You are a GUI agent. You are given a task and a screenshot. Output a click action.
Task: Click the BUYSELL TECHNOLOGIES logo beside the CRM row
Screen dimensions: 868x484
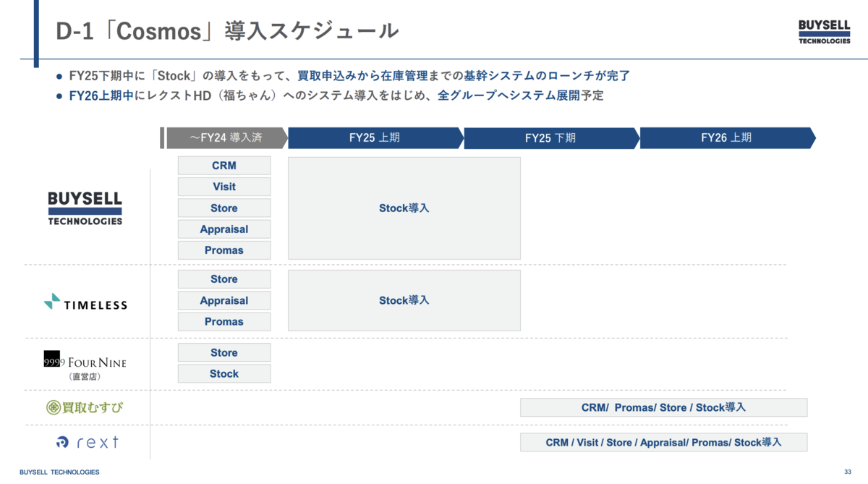(85, 208)
